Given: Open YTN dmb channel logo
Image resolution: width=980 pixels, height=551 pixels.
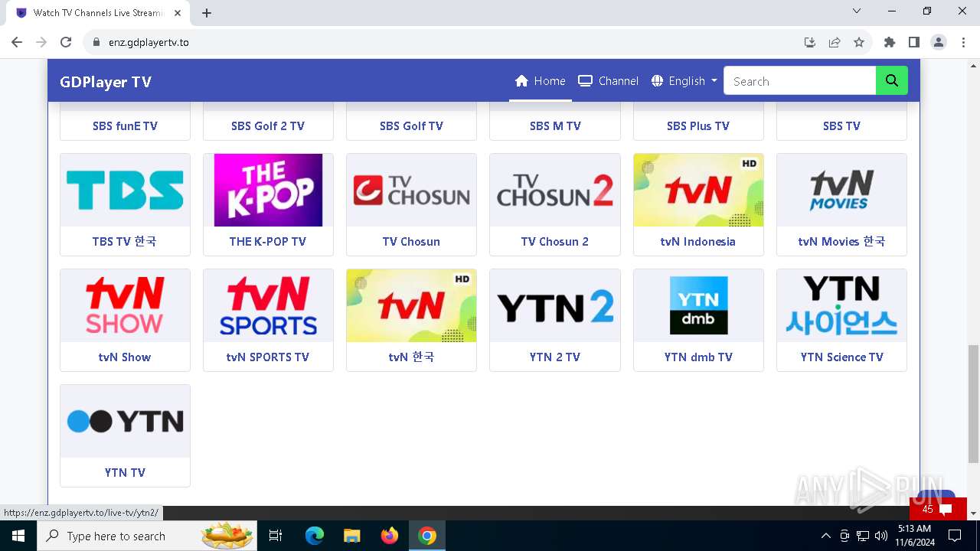Looking at the screenshot, I should [698, 305].
